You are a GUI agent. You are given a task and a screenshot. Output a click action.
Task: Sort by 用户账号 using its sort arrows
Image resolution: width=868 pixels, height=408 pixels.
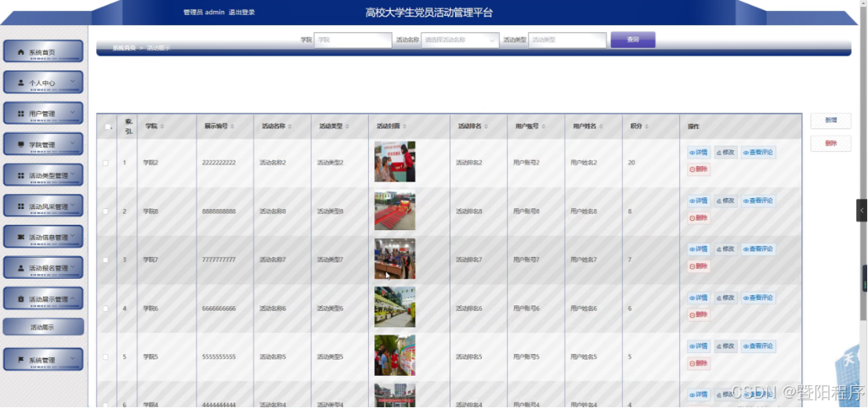click(544, 126)
